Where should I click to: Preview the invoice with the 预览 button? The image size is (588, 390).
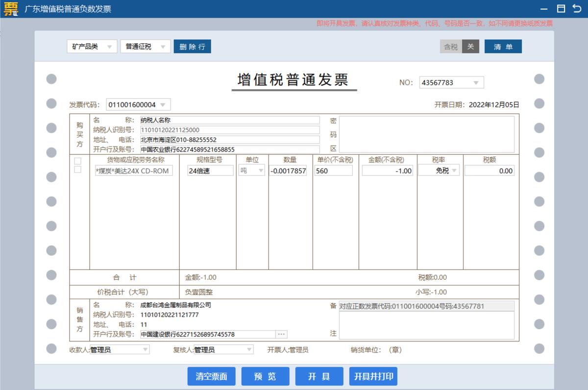click(265, 376)
